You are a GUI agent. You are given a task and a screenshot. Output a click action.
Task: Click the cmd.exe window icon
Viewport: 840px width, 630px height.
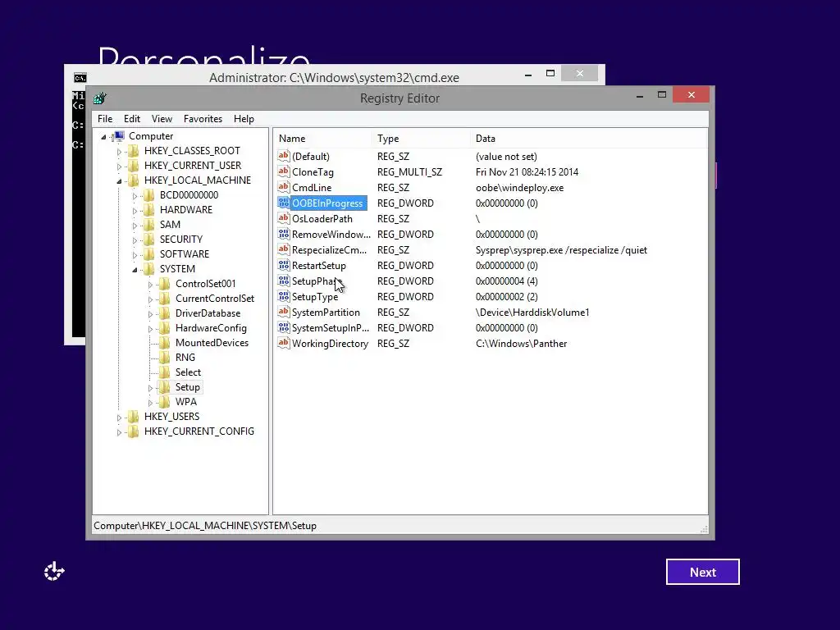(x=80, y=78)
